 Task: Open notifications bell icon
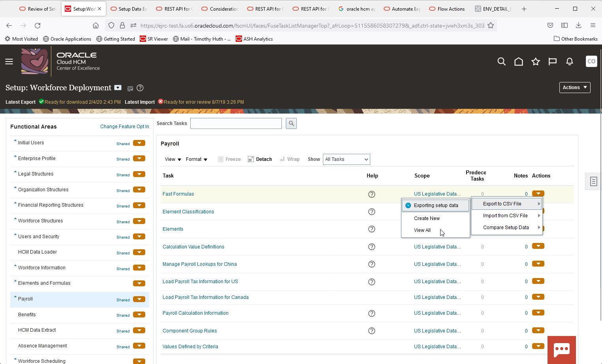point(569,62)
